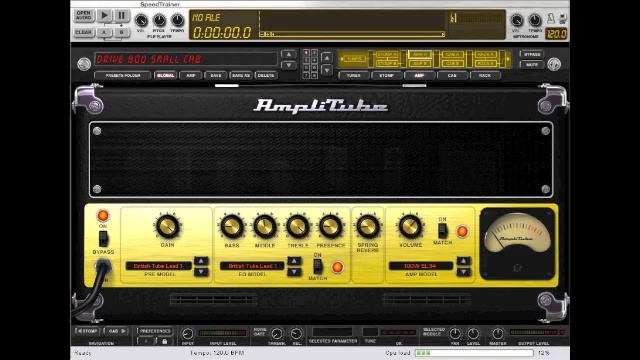Open the Preferences dialog
The height and width of the screenshot is (360, 640).
[x=155, y=331]
